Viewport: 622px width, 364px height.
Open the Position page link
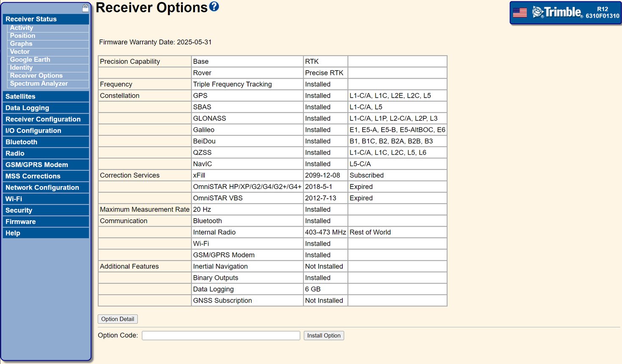(23, 36)
